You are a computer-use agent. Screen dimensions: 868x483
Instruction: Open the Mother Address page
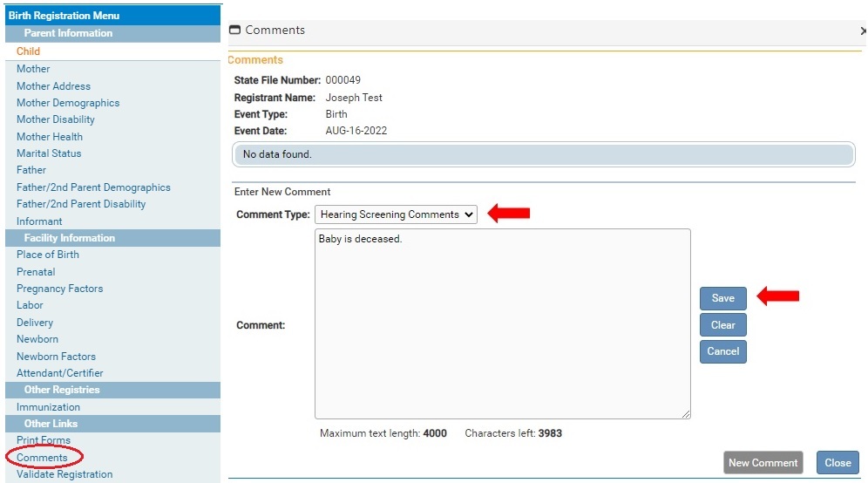click(53, 86)
